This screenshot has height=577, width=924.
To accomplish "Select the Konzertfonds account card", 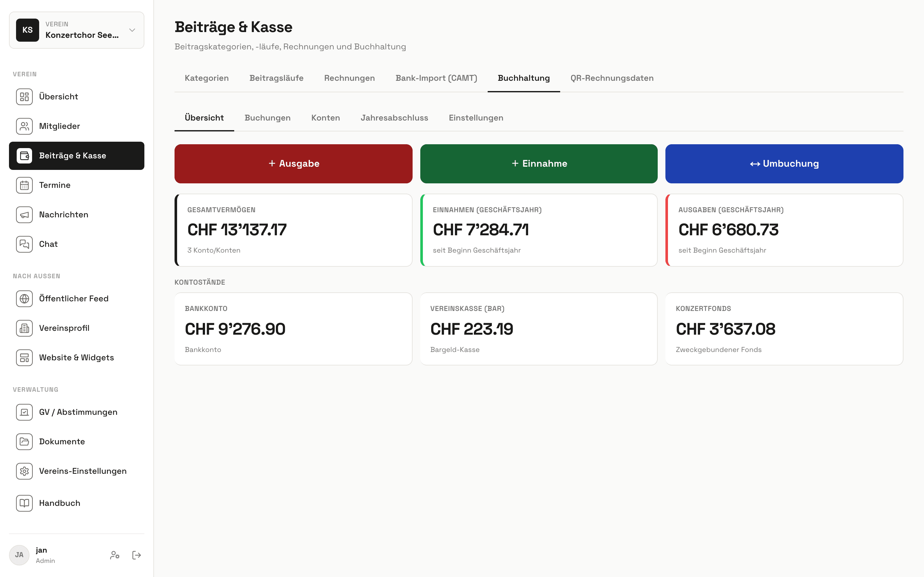I will 784,329.
